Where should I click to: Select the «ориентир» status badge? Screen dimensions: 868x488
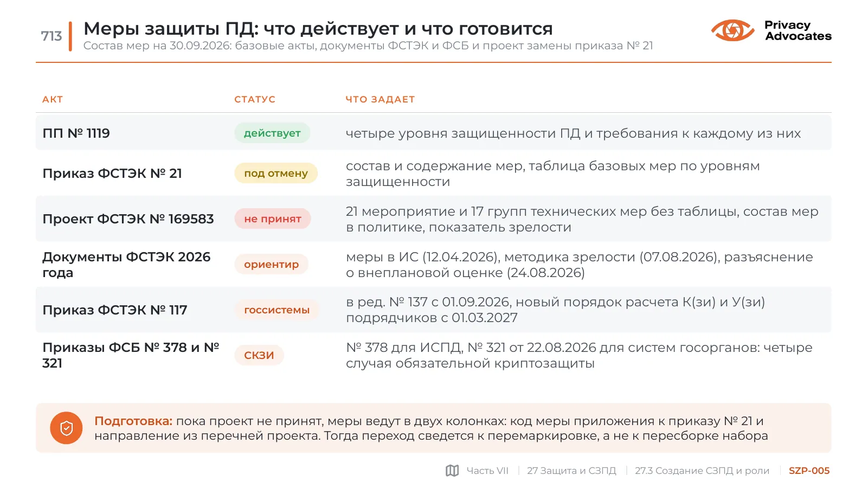(x=272, y=264)
